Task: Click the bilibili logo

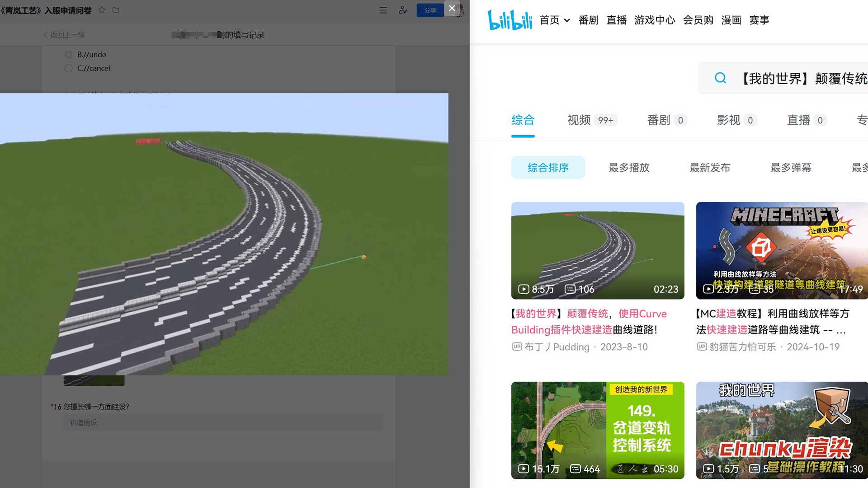Action: [x=510, y=20]
